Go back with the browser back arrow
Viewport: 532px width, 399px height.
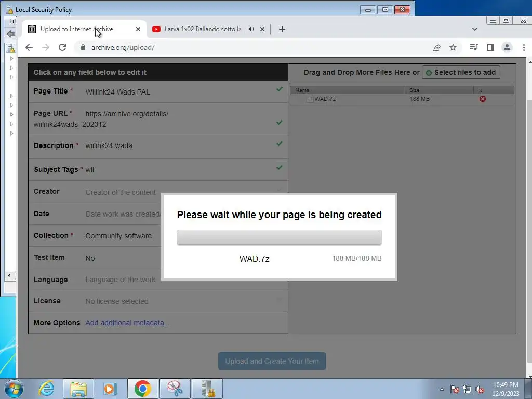pos(29,47)
